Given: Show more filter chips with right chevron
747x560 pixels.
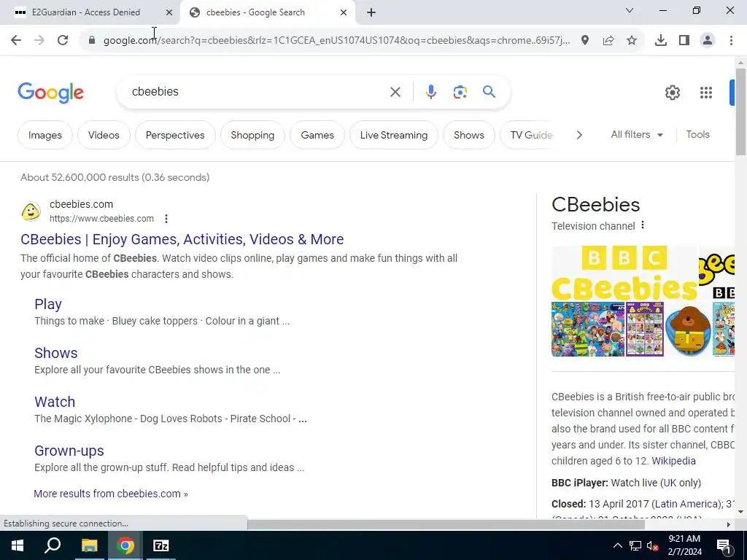Looking at the screenshot, I should point(579,135).
